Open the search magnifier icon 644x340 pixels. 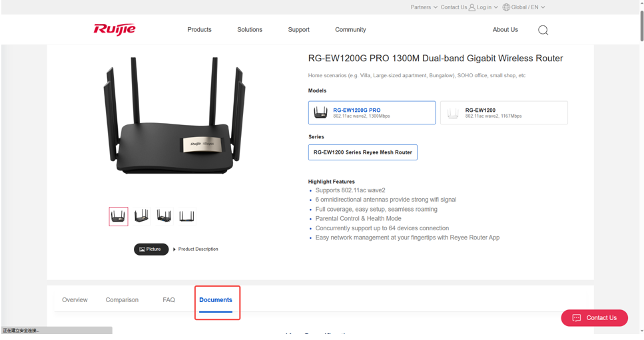click(543, 30)
